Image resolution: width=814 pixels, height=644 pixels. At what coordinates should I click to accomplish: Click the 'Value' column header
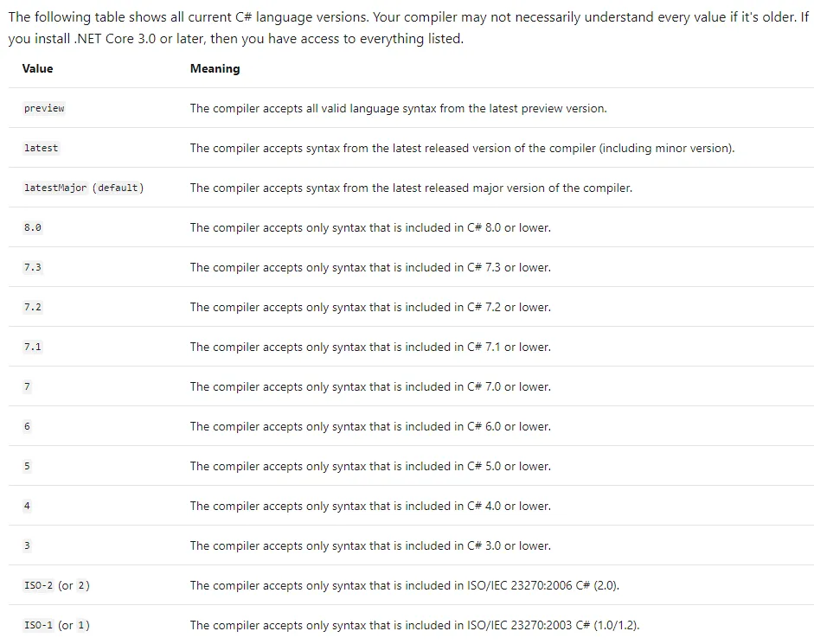click(x=37, y=68)
